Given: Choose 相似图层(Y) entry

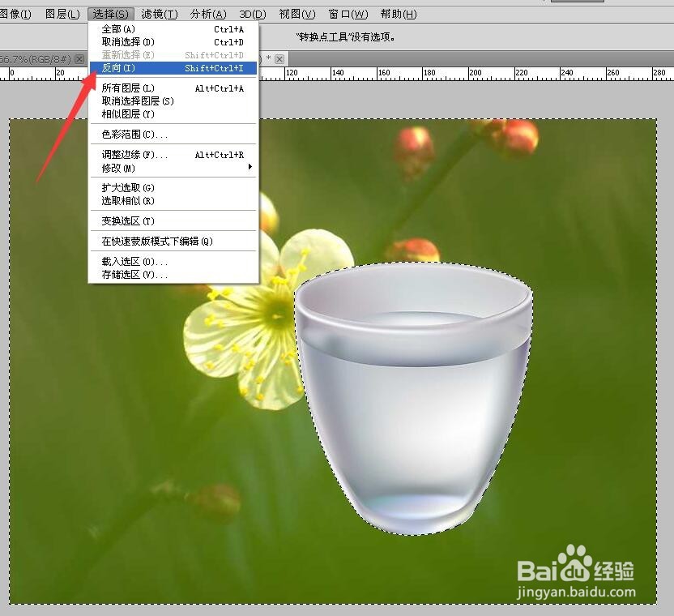Looking at the screenshot, I should click(173, 114).
